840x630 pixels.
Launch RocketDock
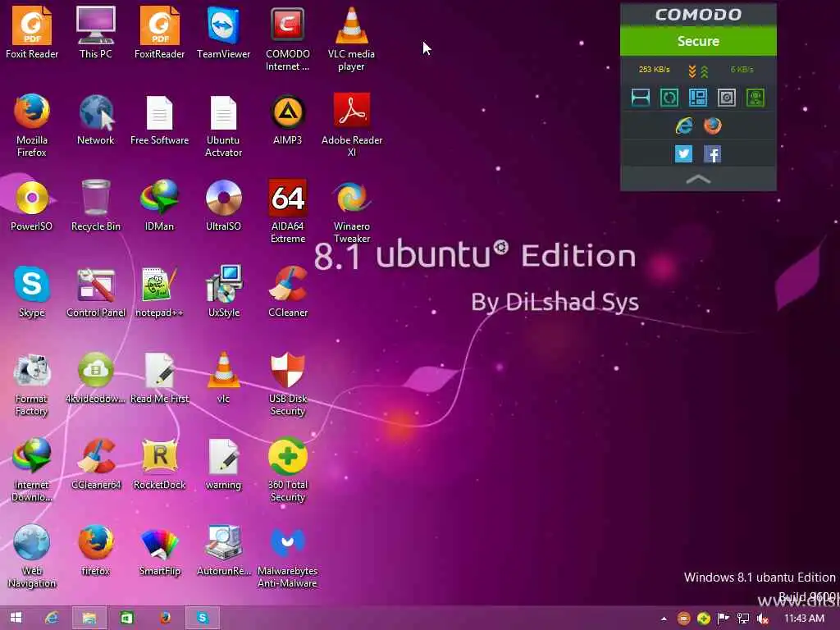(159, 464)
